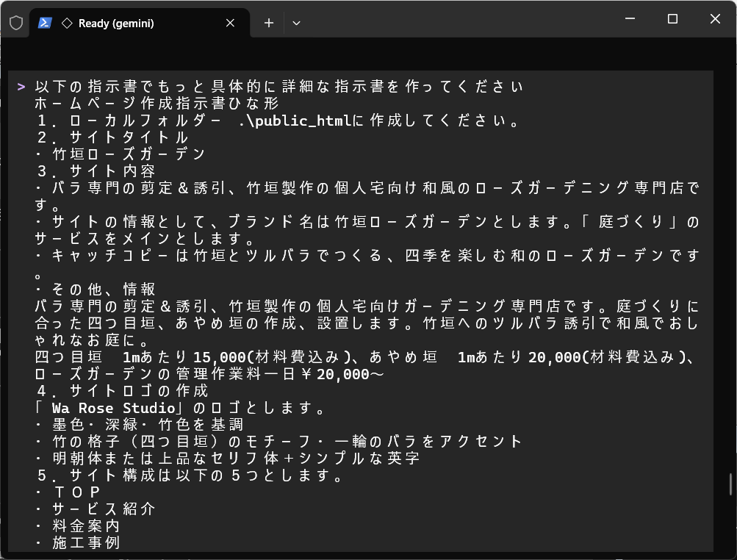Click the text 'Wa Rose Studio'
Image resolution: width=737 pixels, height=560 pixels.
click(x=113, y=408)
